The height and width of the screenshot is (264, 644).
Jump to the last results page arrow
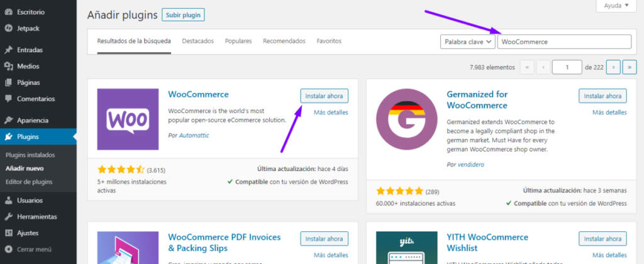[x=629, y=67]
